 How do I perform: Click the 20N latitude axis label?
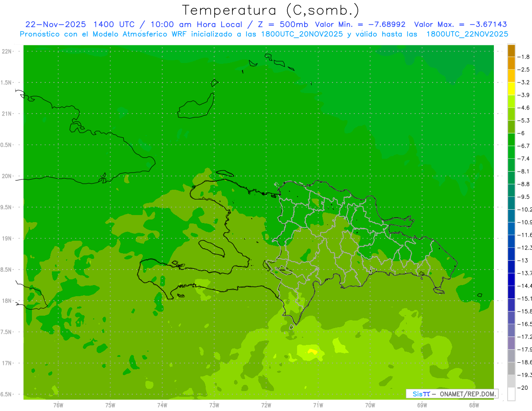pyautogui.click(x=8, y=176)
